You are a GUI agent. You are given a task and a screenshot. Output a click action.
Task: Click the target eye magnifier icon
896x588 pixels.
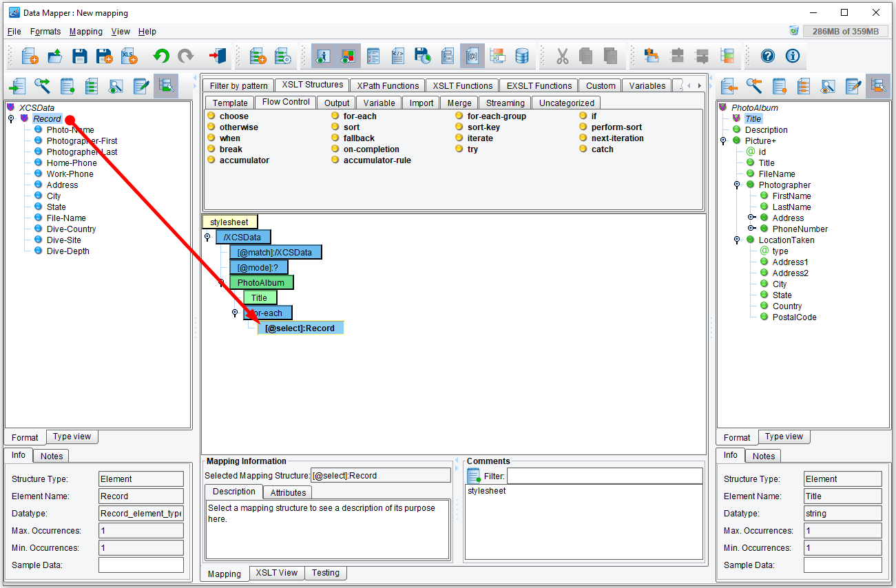click(828, 86)
